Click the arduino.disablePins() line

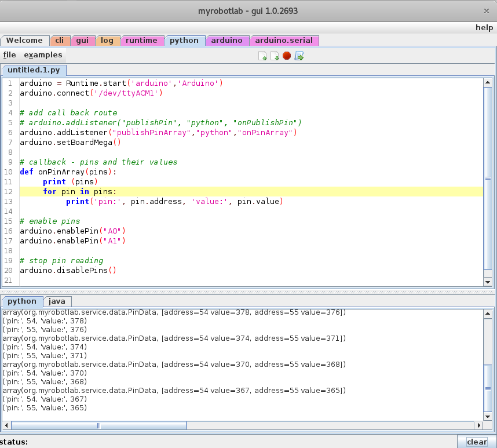click(x=68, y=270)
